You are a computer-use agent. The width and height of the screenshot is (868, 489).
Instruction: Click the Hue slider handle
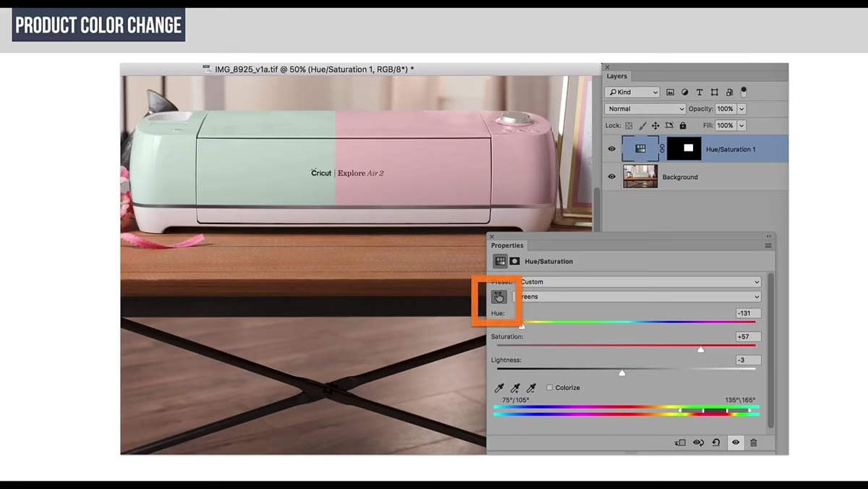click(x=522, y=325)
